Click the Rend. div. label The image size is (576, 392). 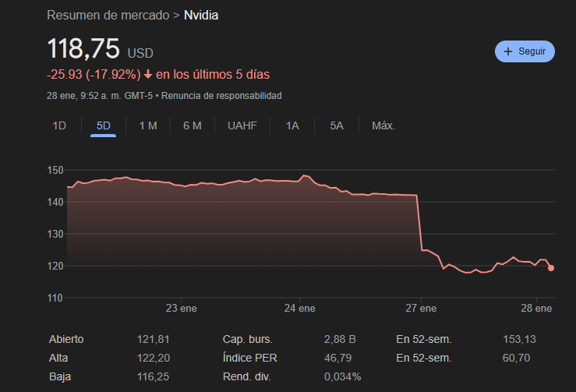pyautogui.click(x=246, y=376)
